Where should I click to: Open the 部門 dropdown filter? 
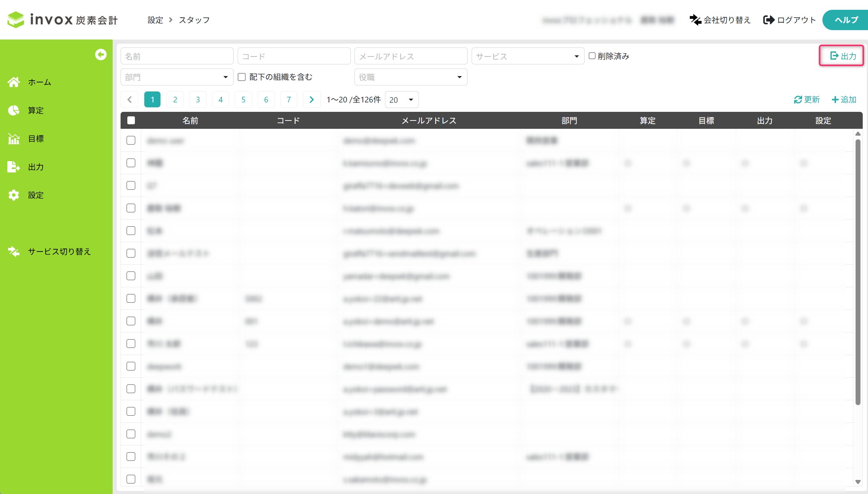177,77
